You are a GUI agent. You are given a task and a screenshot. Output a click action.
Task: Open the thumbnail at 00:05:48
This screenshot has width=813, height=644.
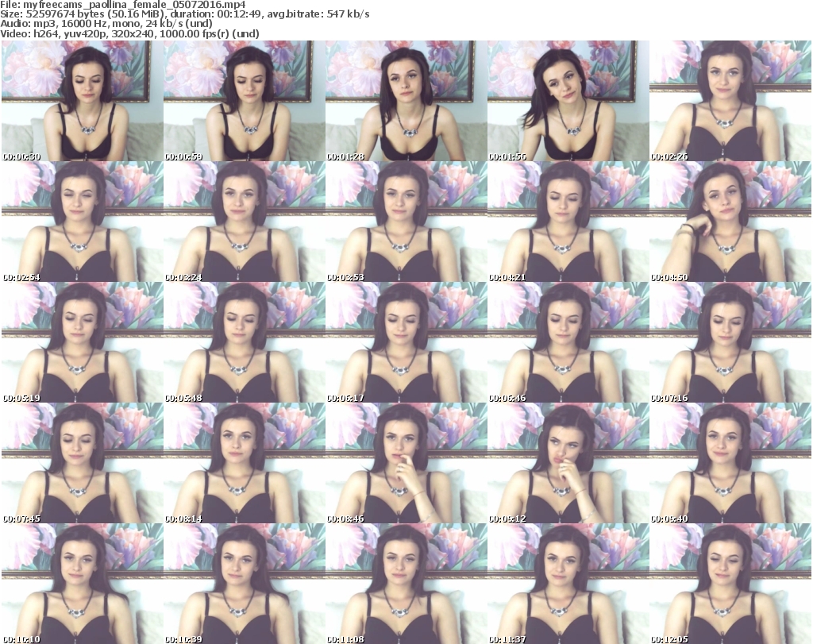(245, 342)
